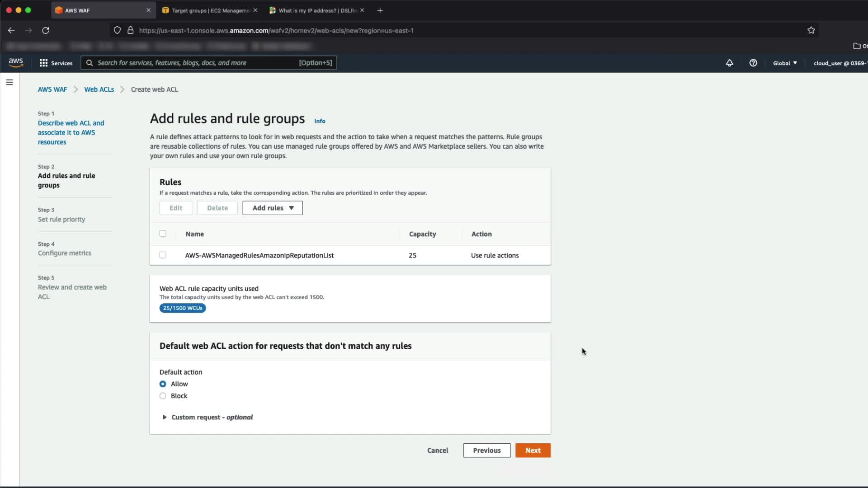Go back with browser back arrow
The width and height of the screenshot is (868, 488).
coord(11,30)
